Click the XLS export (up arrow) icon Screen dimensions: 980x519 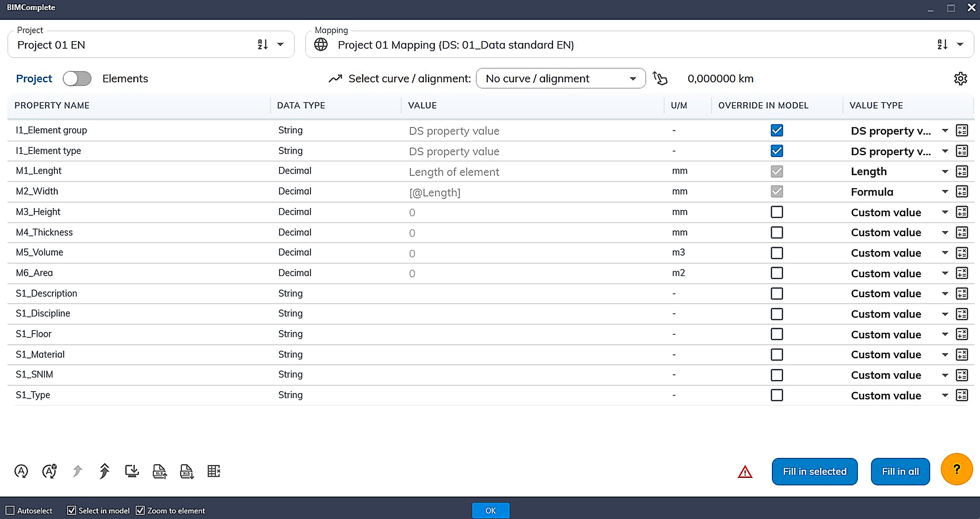pyautogui.click(x=160, y=471)
